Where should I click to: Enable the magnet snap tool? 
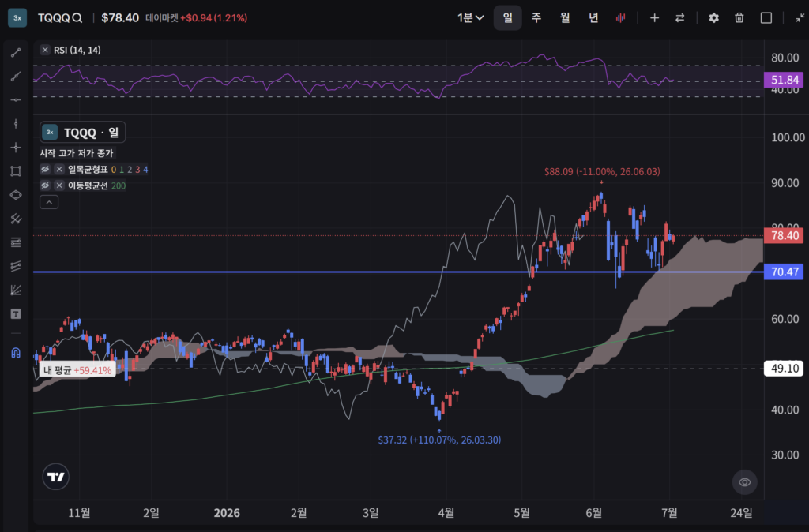tap(16, 353)
